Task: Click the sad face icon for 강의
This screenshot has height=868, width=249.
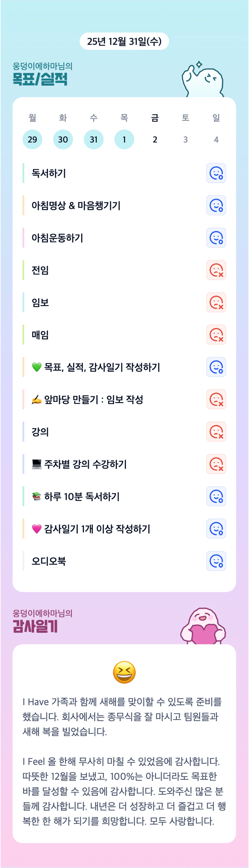Action: [216, 432]
